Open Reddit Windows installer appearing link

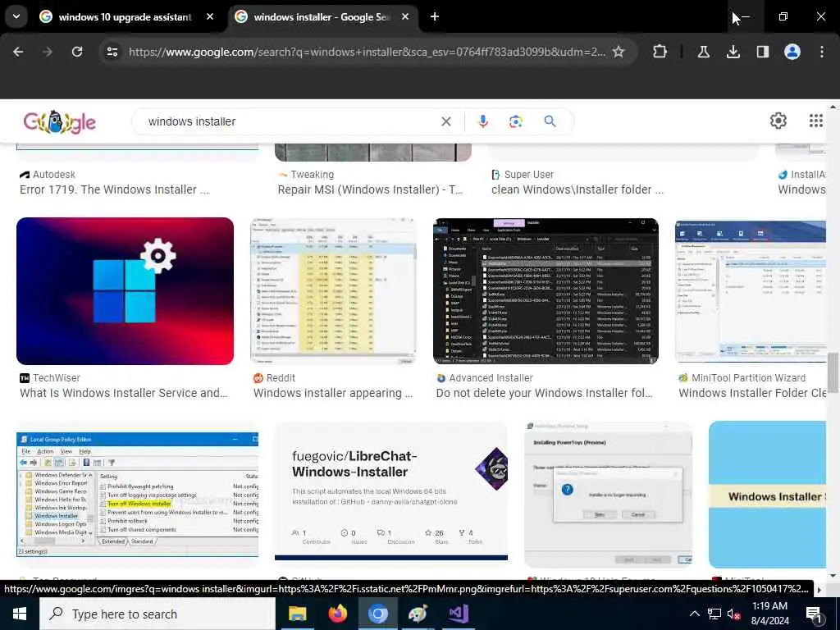333,393
